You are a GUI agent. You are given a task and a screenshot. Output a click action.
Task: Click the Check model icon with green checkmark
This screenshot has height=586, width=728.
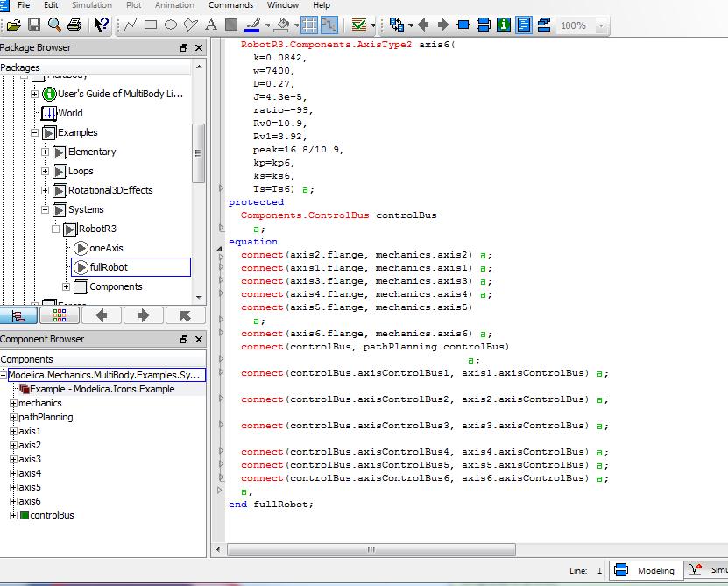[x=359, y=25]
